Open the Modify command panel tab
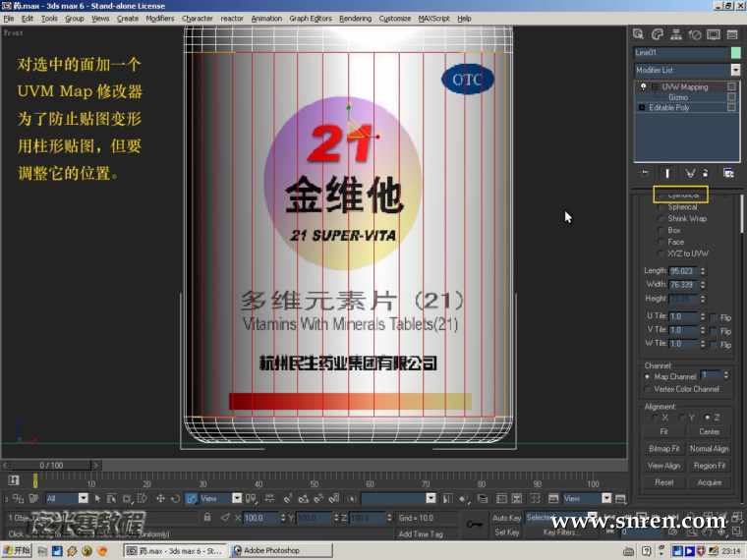This screenshot has height=560, width=747. 657,34
